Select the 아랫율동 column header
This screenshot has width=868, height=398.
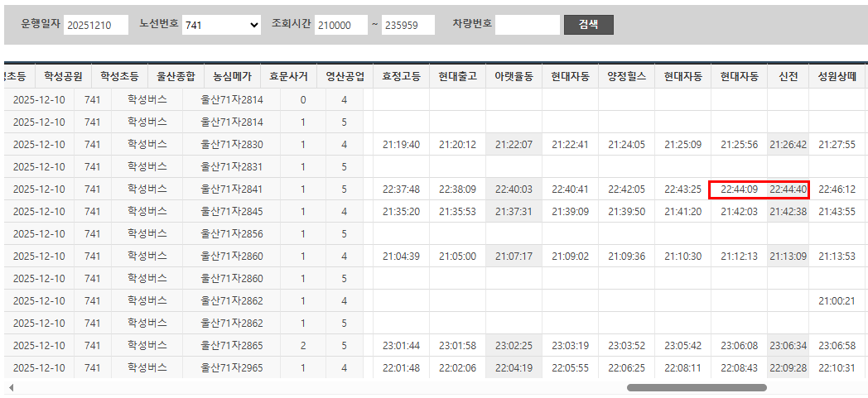coord(514,77)
